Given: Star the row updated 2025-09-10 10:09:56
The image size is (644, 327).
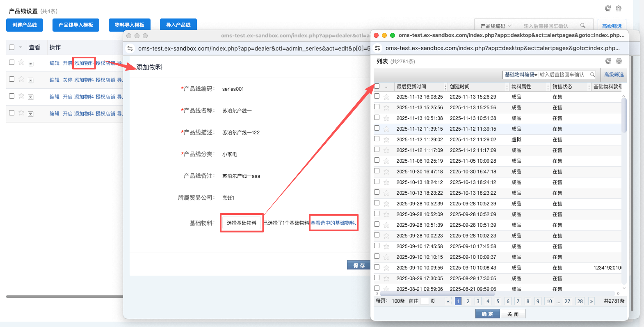Looking at the screenshot, I should tap(386, 268).
